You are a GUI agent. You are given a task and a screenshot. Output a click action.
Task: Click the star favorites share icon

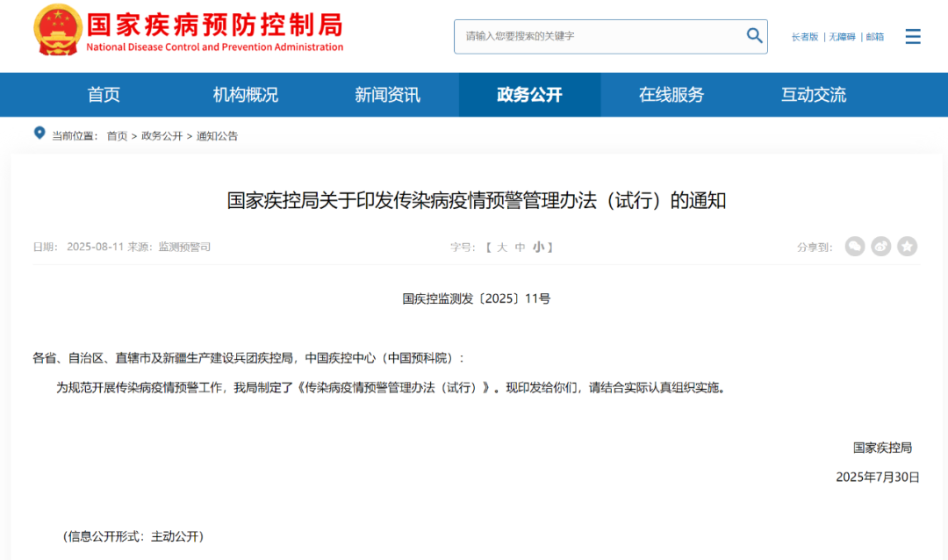pos(907,246)
